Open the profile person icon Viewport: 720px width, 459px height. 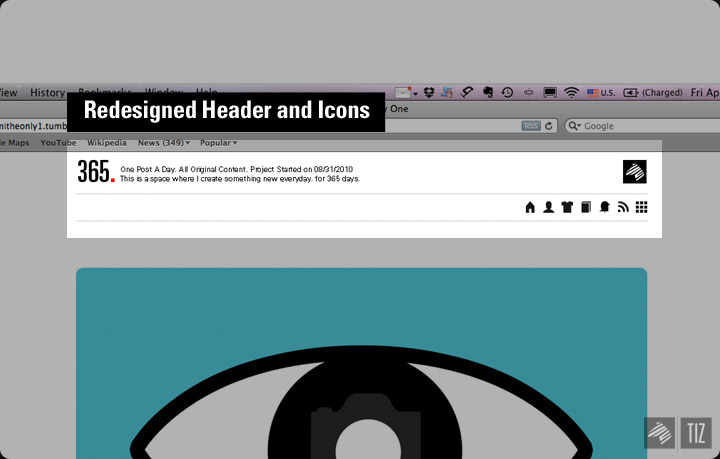click(x=548, y=208)
